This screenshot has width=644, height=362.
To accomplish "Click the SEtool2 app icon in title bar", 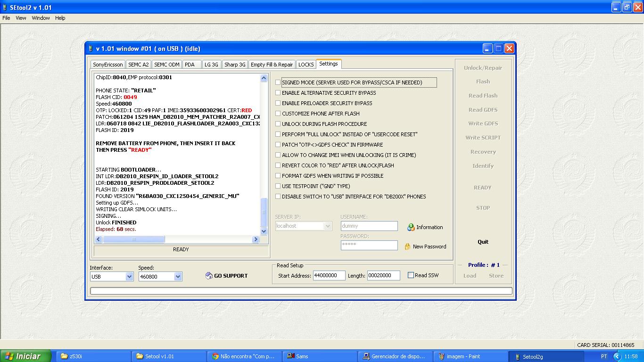I will point(5,8).
